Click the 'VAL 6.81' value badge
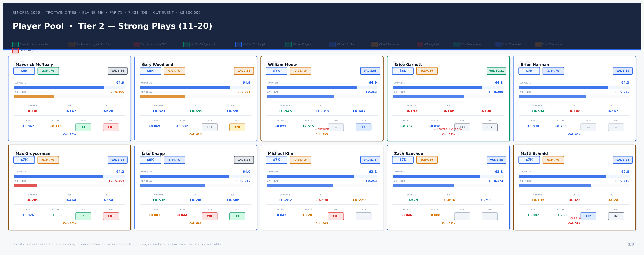The width and height of the screenshot is (644, 255). [x=244, y=160]
